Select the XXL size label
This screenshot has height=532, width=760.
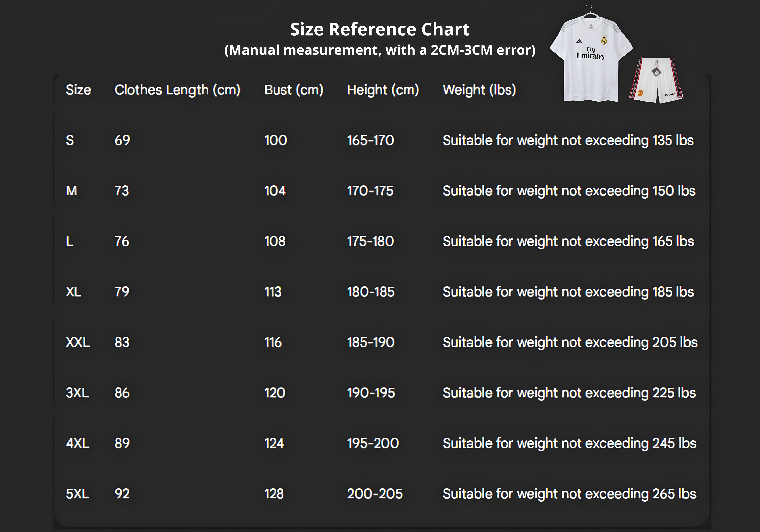pyautogui.click(x=78, y=342)
